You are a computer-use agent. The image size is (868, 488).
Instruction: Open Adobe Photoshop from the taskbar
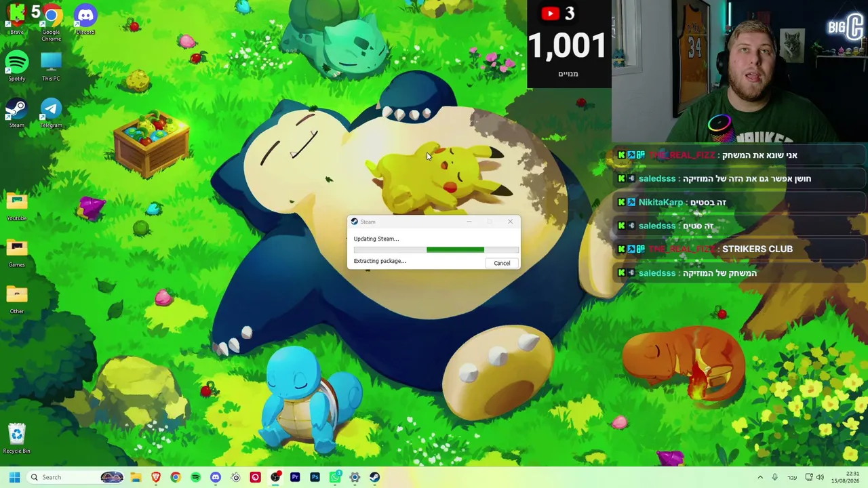315,477
